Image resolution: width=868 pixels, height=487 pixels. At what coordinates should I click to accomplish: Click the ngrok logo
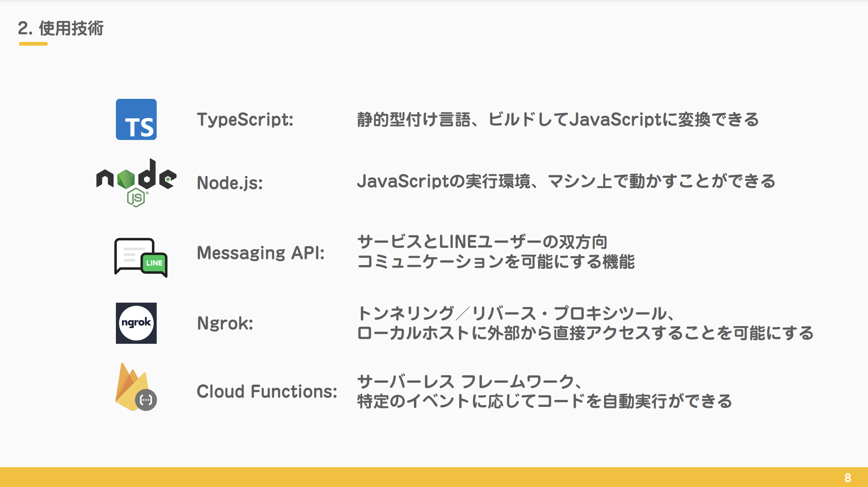(x=136, y=323)
